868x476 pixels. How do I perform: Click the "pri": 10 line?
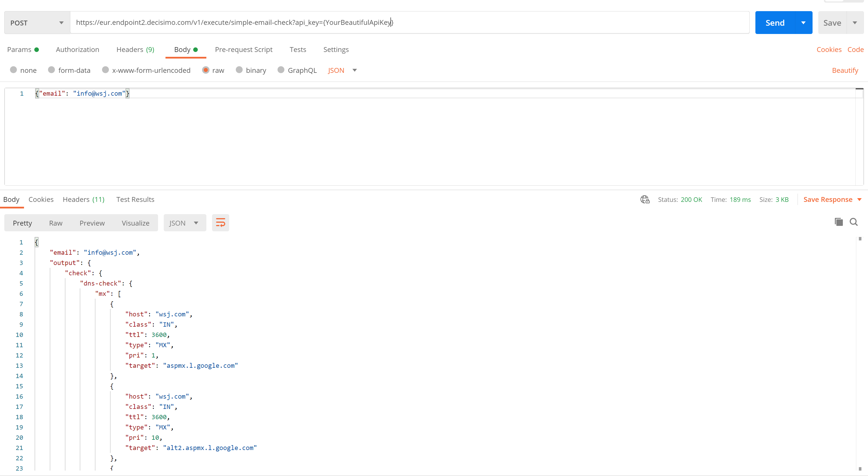pos(143,438)
